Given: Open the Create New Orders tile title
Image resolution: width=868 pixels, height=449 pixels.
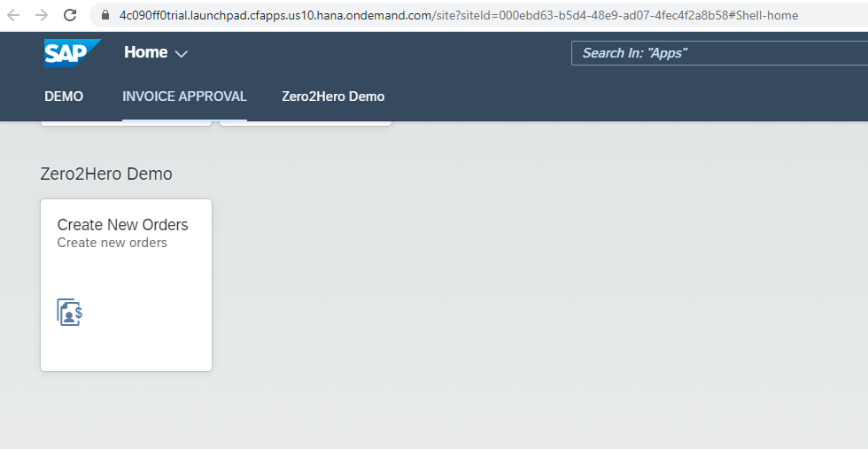Looking at the screenshot, I should point(122,225).
